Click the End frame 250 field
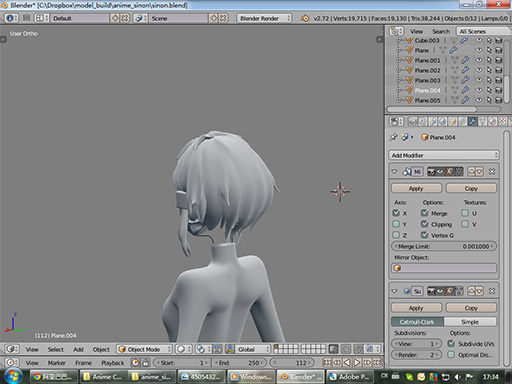The height and width of the screenshot is (384, 512). coord(239,362)
